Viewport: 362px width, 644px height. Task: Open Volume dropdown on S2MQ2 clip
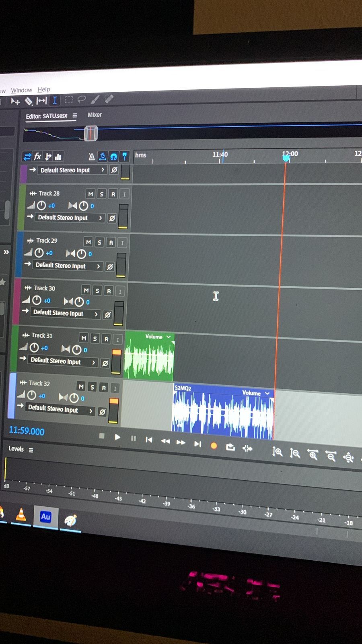267,393
